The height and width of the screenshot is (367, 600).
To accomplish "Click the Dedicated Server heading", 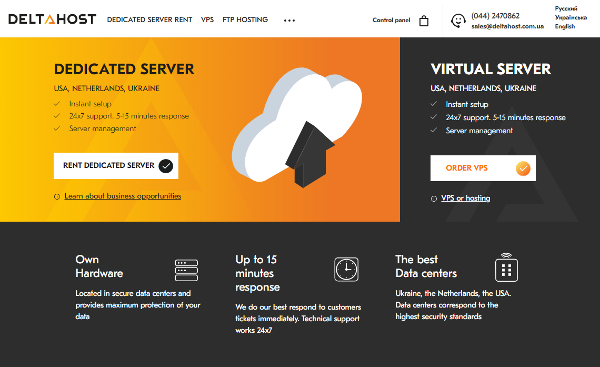I will click(124, 69).
